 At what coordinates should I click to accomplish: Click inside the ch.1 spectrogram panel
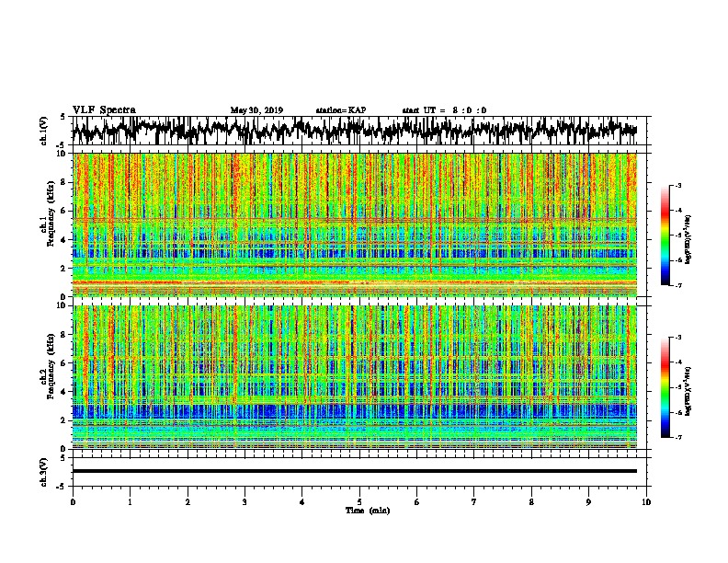pos(355,224)
